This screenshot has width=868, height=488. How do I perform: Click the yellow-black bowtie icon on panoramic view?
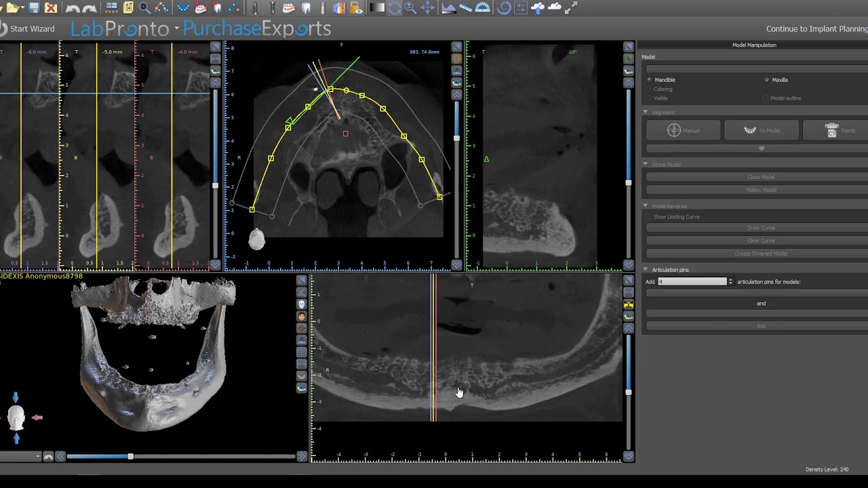pos(629,304)
